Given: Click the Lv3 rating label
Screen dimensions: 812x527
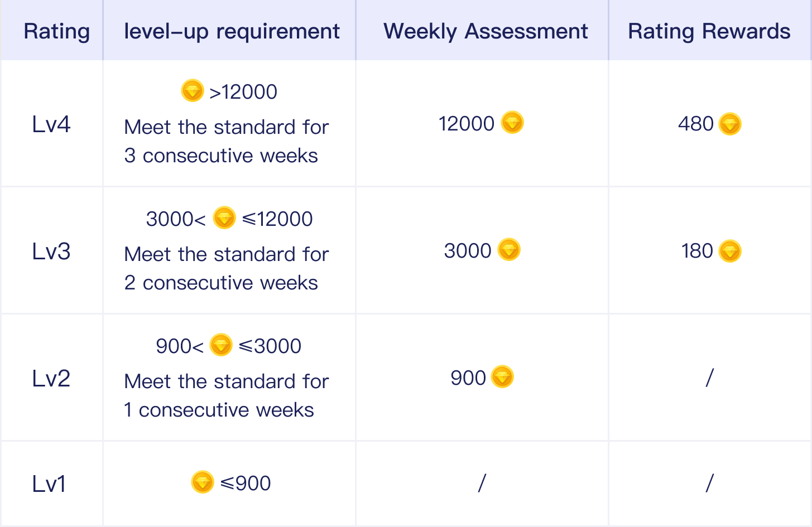Looking at the screenshot, I should point(51,251).
